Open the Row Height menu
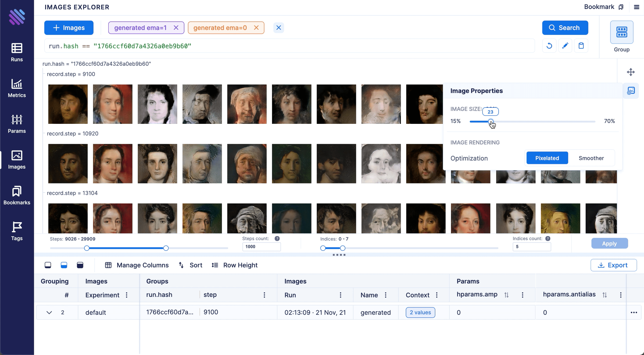 pyautogui.click(x=235, y=265)
